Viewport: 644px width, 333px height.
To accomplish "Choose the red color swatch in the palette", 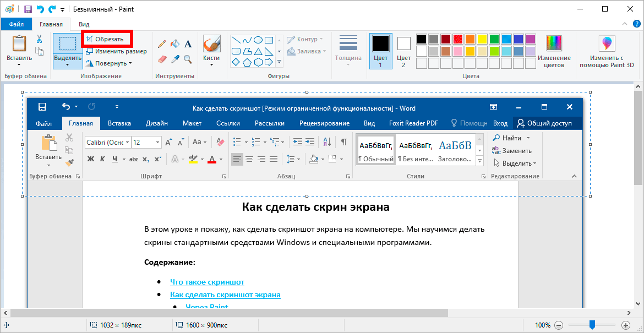I will (x=457, y=39).
